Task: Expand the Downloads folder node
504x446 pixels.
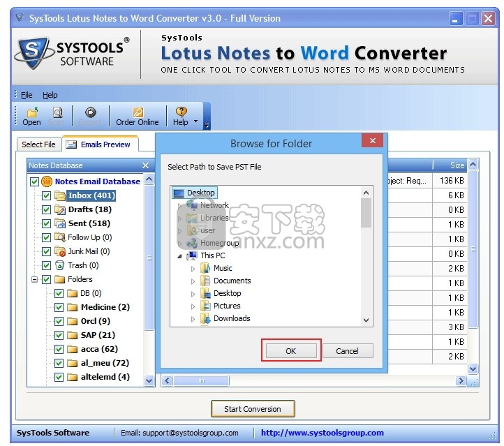Action: click(x=193, y=319)
